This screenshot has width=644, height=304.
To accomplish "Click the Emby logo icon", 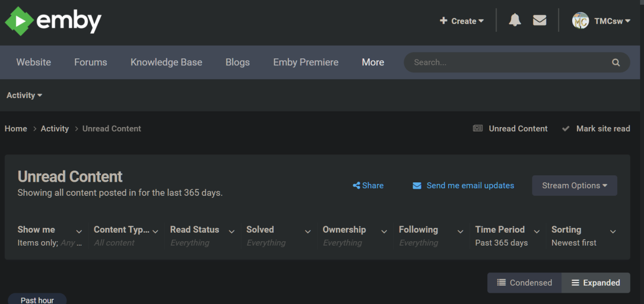I will coord(19,21).
